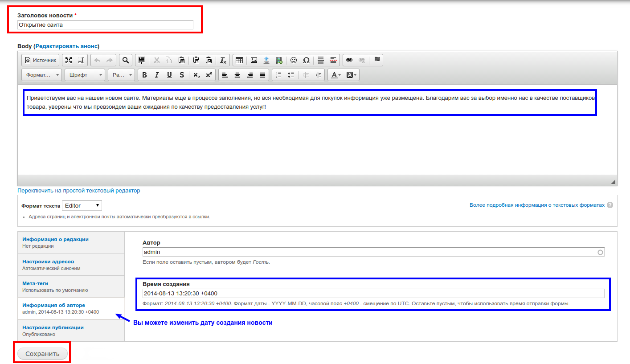Open the Настройки адресов tab

[71, 265]
